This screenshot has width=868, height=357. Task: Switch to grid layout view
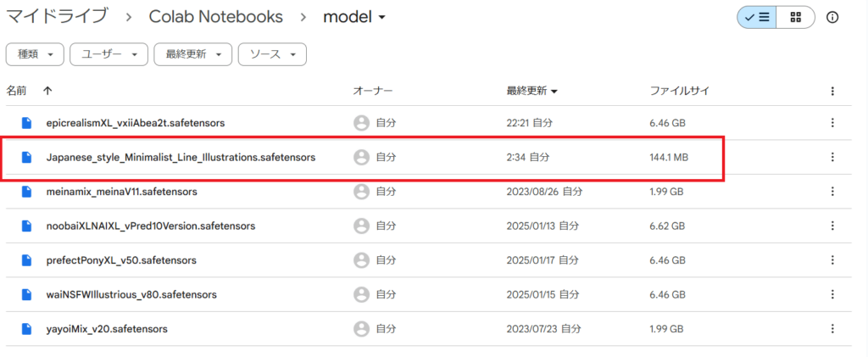795,17
